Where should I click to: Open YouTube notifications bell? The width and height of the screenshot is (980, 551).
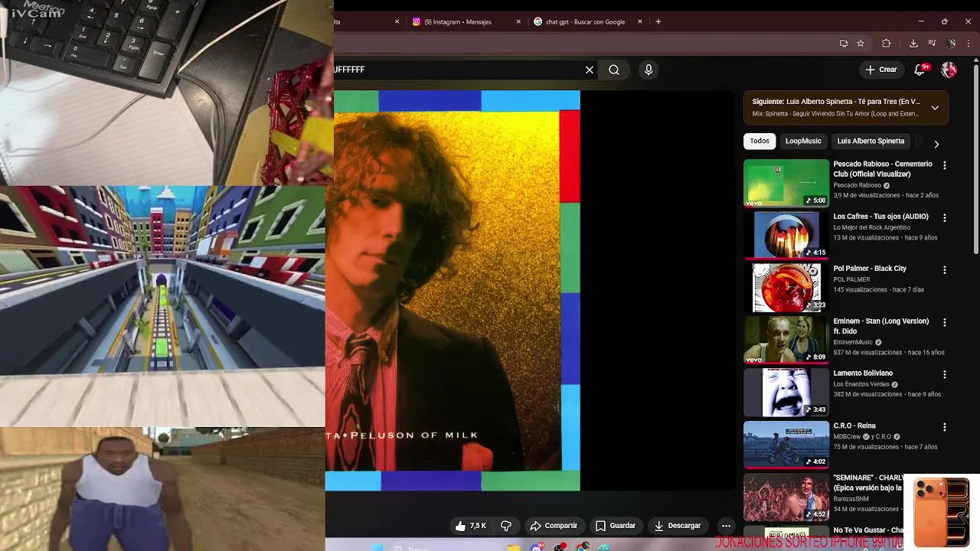(920, 70)
